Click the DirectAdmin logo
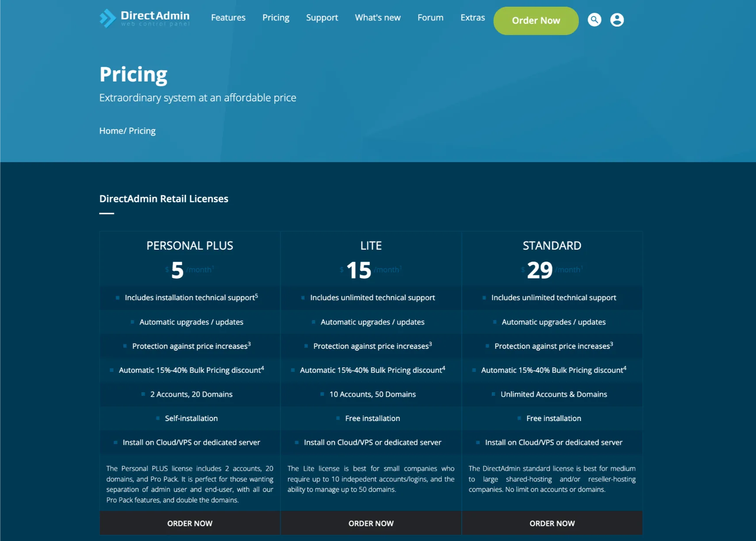Screen dimensions: 756x541 point(145,18)
